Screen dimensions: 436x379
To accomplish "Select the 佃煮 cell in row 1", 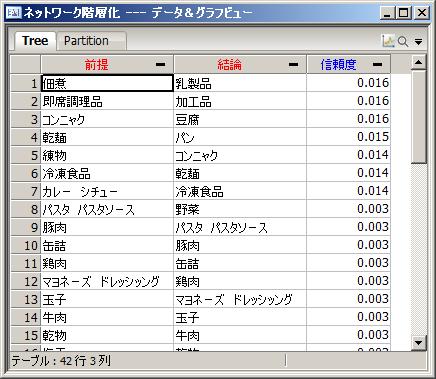I will [x=107, y=83].
